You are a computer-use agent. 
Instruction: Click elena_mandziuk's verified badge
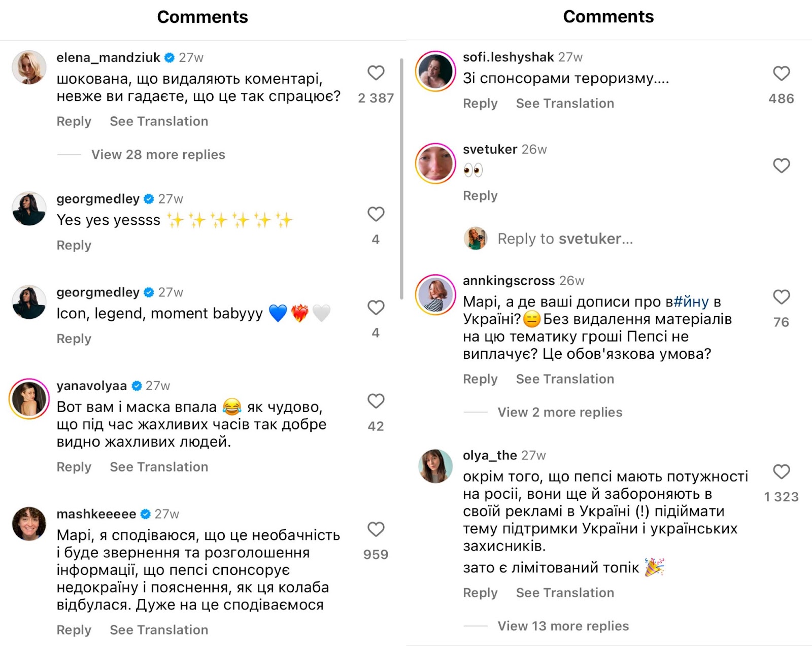click(x=170, y=58)
